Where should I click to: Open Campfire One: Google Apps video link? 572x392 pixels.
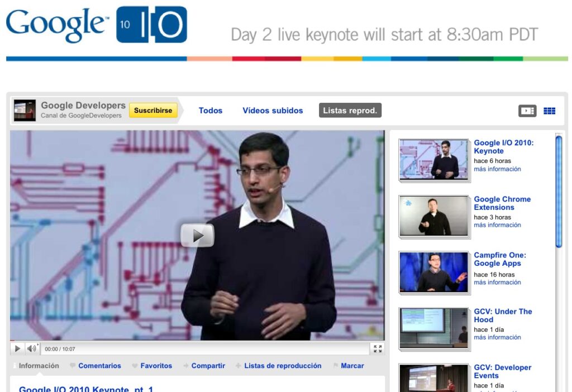pyautogui.click(x=500, y=259)
